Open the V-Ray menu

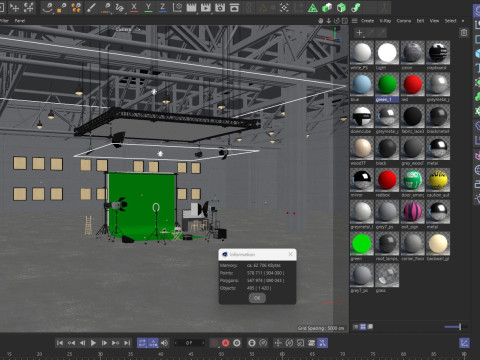[385, 21]
